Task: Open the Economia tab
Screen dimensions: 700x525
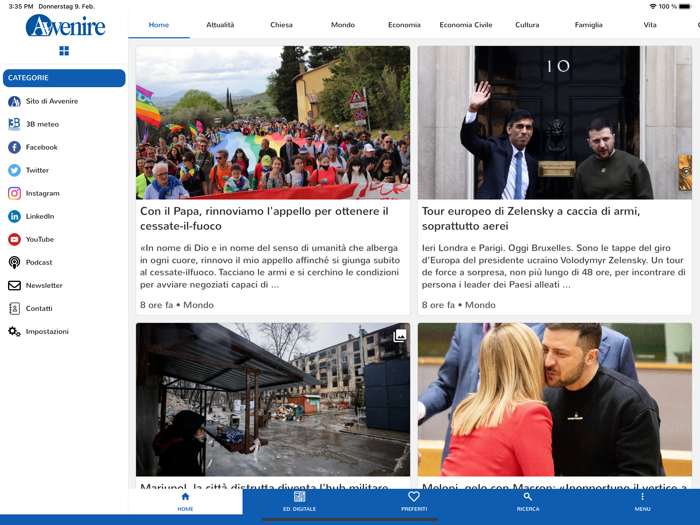Action: [x=404, y=25]
